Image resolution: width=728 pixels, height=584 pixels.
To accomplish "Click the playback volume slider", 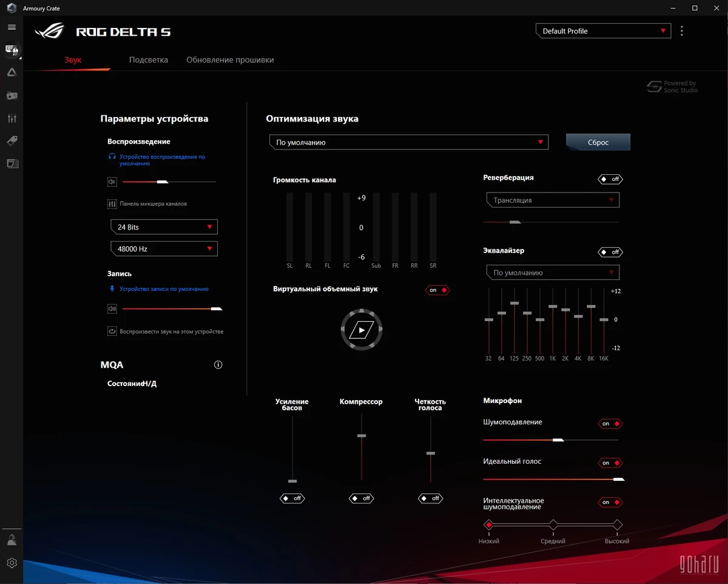I will [x=169, y=182].
